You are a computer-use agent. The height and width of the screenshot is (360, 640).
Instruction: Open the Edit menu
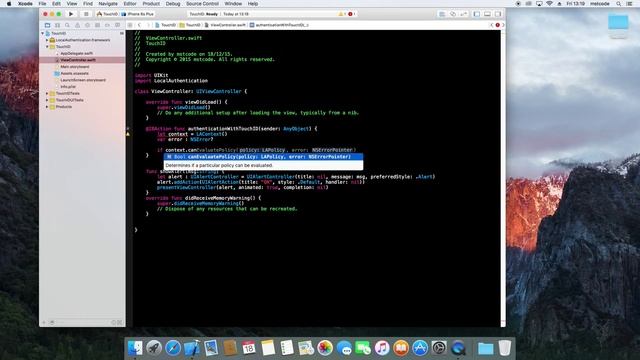(x=56, y=4)
